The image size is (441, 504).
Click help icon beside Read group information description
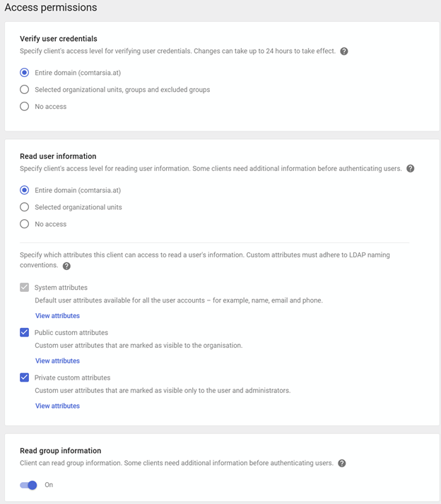(x=342, y=464)
